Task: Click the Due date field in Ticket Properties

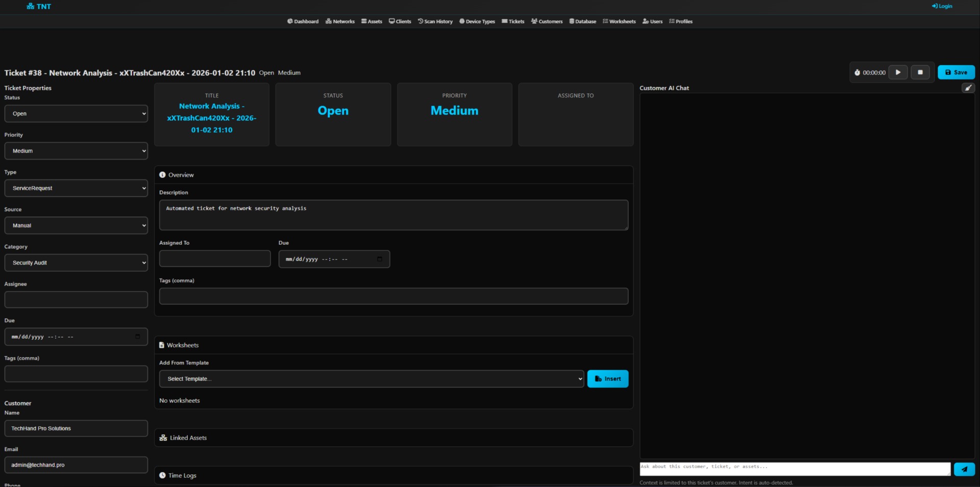Action: pyautogui.click(x=76, y=337)
